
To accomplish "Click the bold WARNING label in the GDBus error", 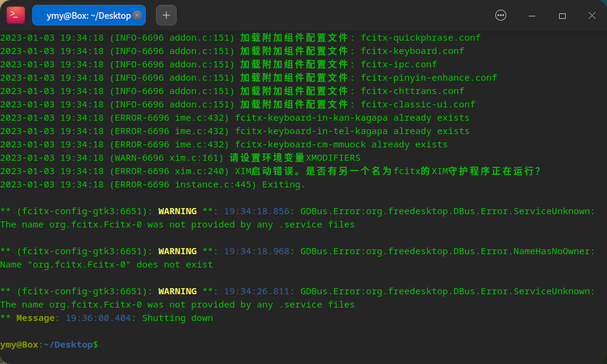I will [x=177, y=211].
